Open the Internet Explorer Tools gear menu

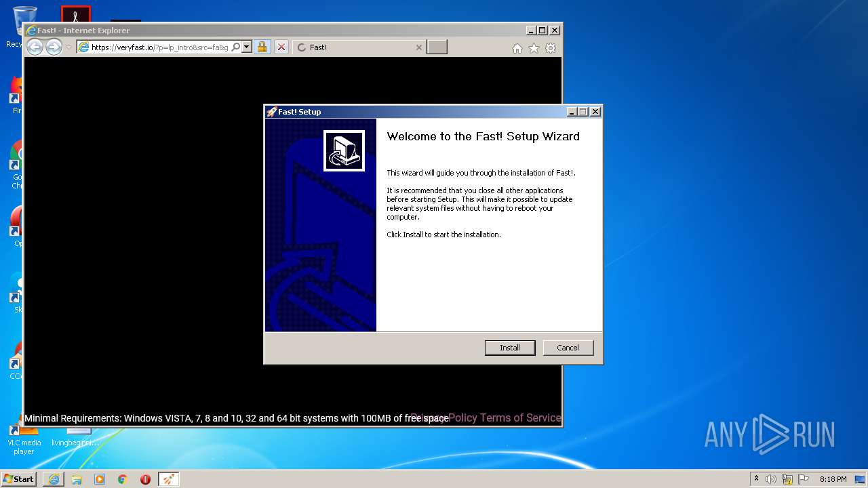(551, 48)
